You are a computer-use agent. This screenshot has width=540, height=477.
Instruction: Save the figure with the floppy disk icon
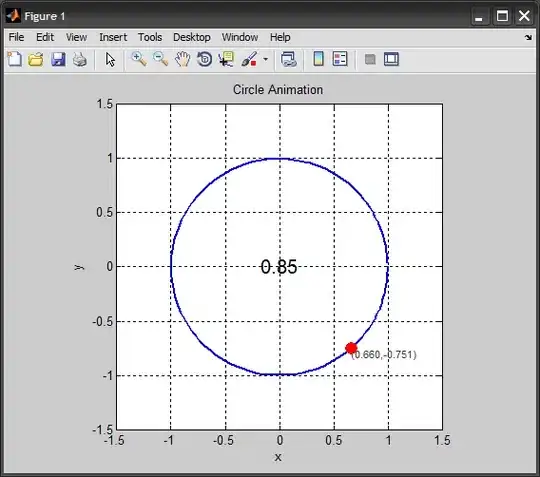tap(58, 59)
